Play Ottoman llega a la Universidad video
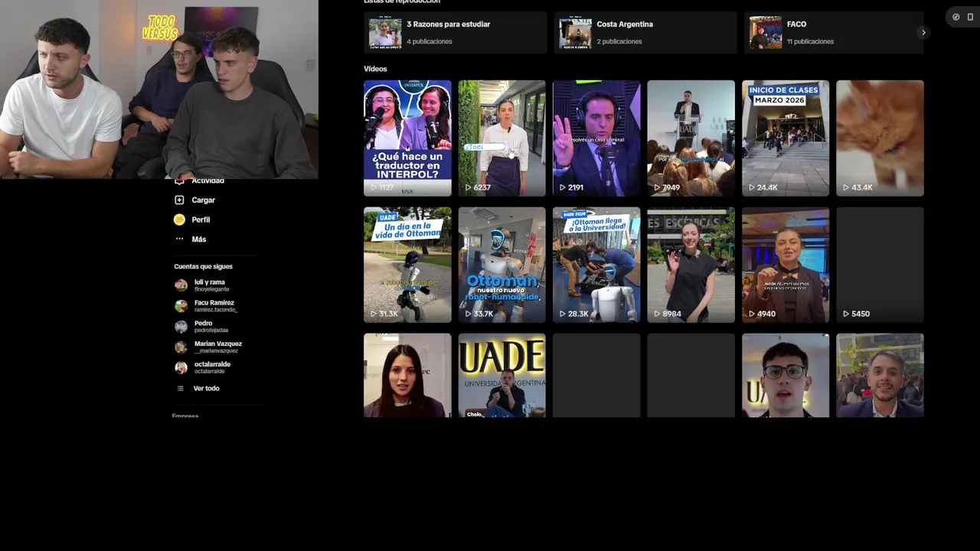 click(596, 265)
